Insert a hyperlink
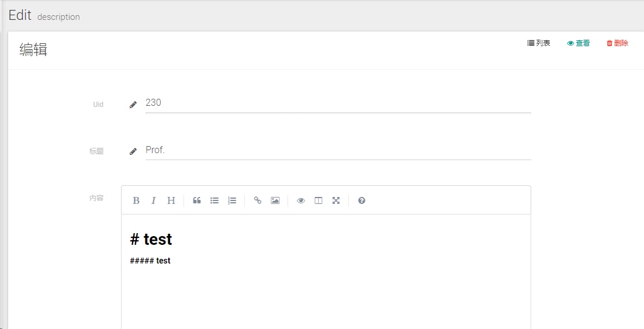644x329 pixels. point(258,200)
